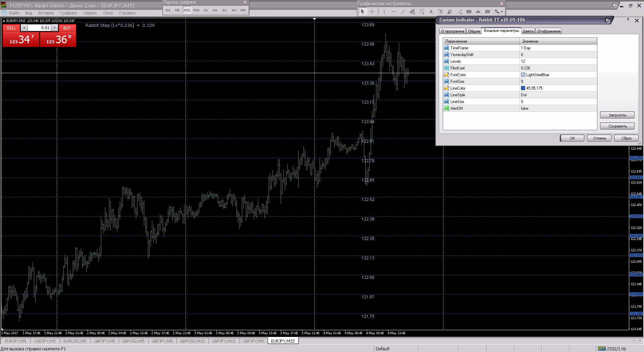Switch to the Цвета tab
Screen dimensions: 644x352
click(x=528, y=31)
